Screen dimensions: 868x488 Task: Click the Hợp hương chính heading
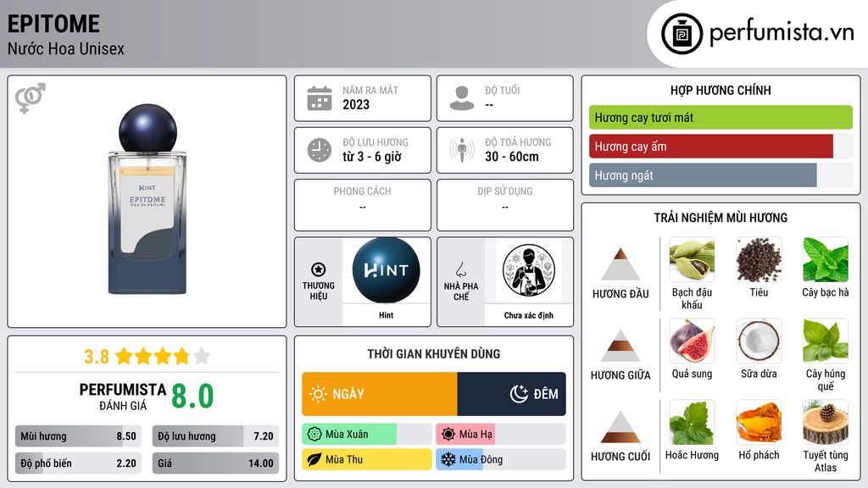721,90
